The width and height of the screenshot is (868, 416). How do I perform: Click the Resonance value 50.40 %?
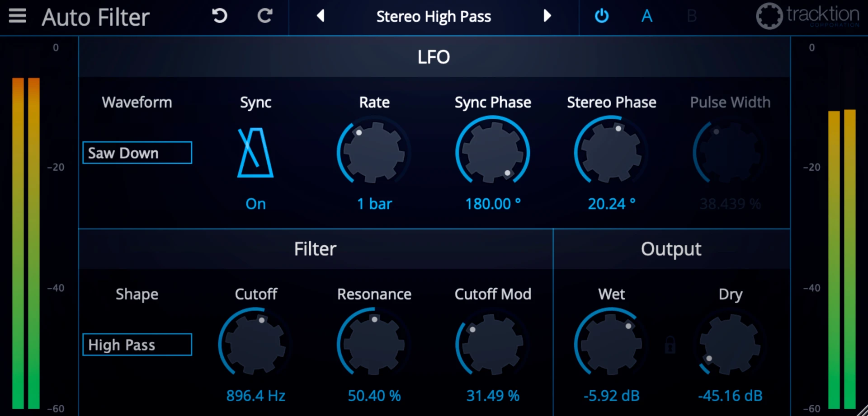(374, 396)
